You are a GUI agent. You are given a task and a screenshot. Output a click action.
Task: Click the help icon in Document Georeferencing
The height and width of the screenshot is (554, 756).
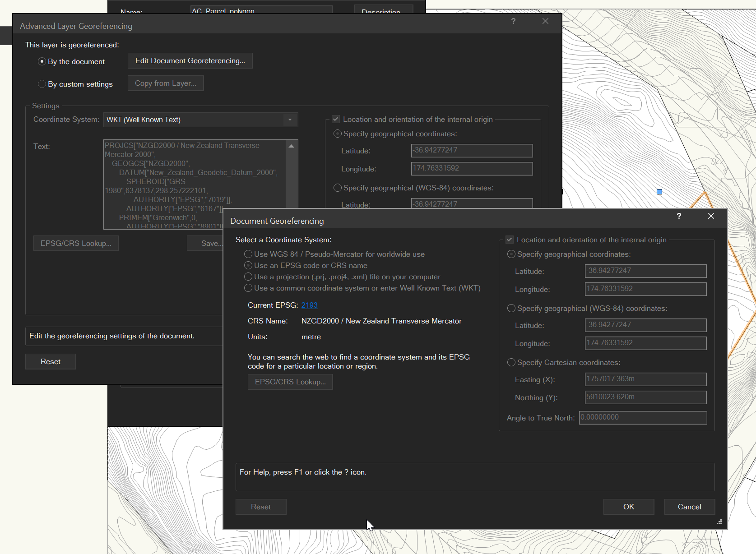point(679,216)
